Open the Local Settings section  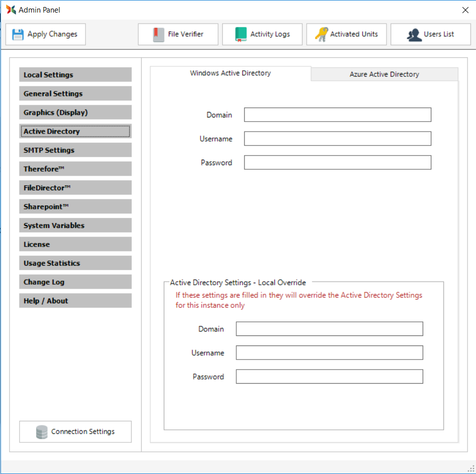[75, 75]
